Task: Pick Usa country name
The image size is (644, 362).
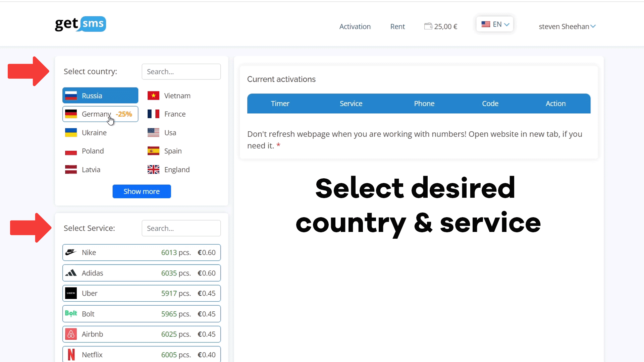Action: pyautogui.click(x=170, y=133)
